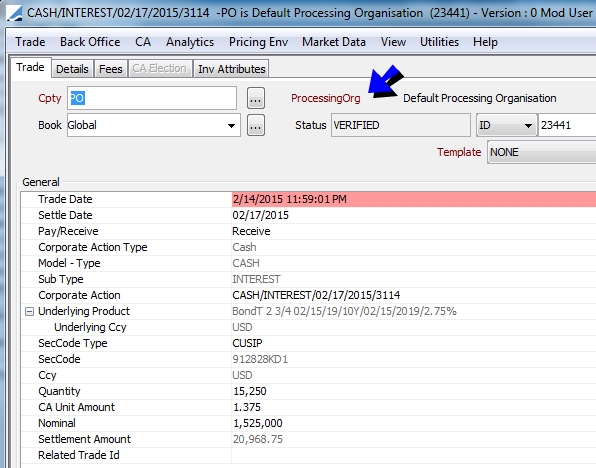
Task: Switch to the Fees tab
Action: coord(111,69)
